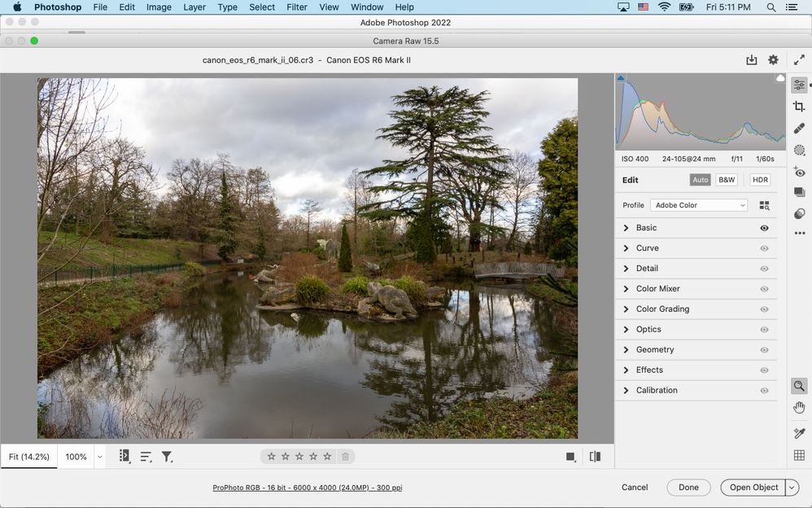Click the save image download icon

[752, 60]
